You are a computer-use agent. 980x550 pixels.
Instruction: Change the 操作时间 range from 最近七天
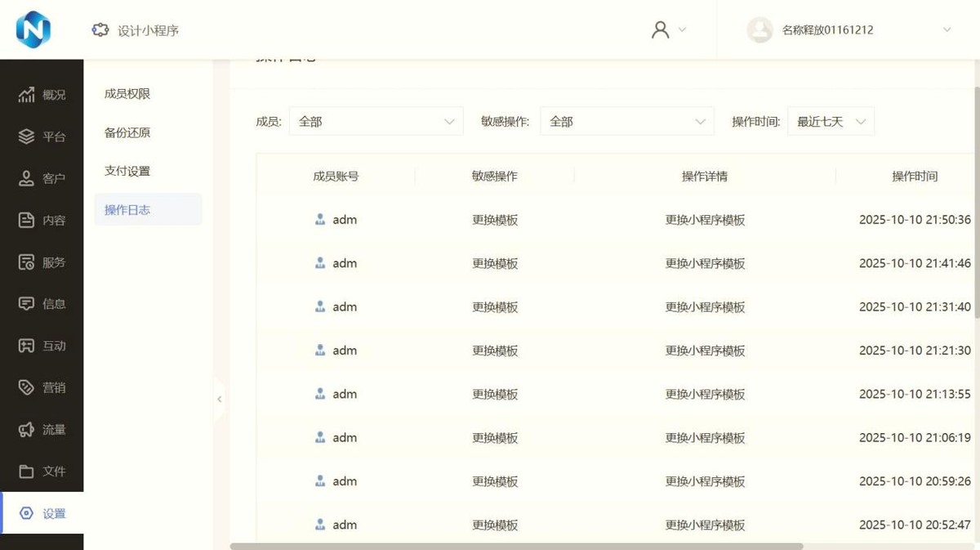tap(830, 121)
